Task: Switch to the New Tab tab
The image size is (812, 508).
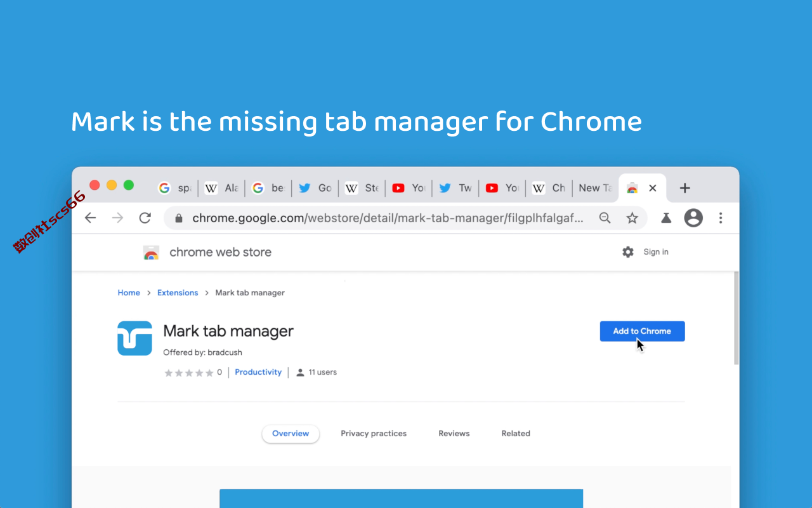Action: tap(594, 188)
